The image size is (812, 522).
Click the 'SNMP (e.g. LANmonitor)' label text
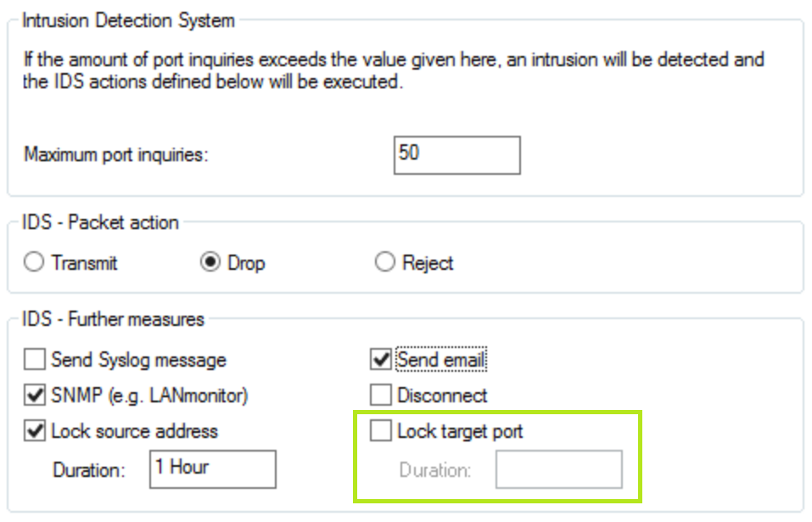(149, 396)
